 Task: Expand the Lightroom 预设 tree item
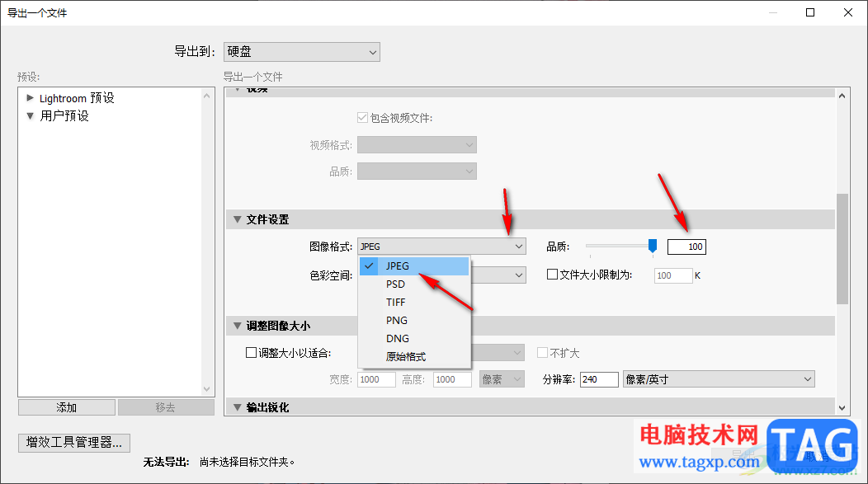pos(31,97)
